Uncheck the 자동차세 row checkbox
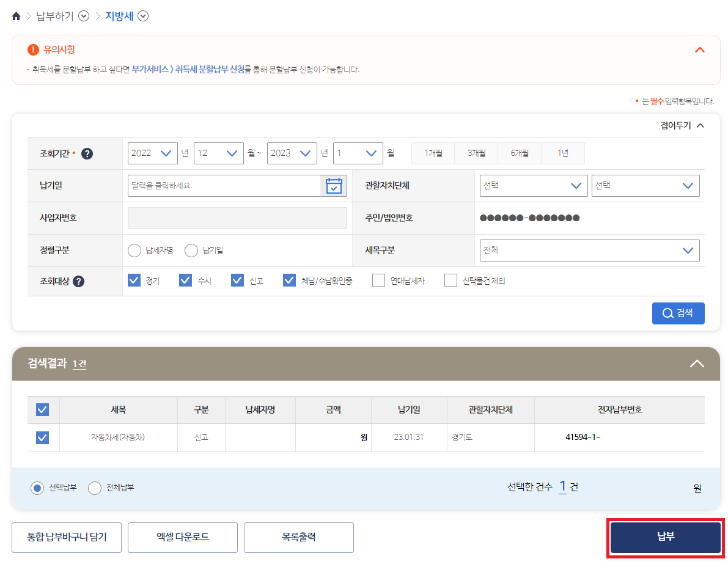Screen dimensions: 728x567 click(43, 437)
